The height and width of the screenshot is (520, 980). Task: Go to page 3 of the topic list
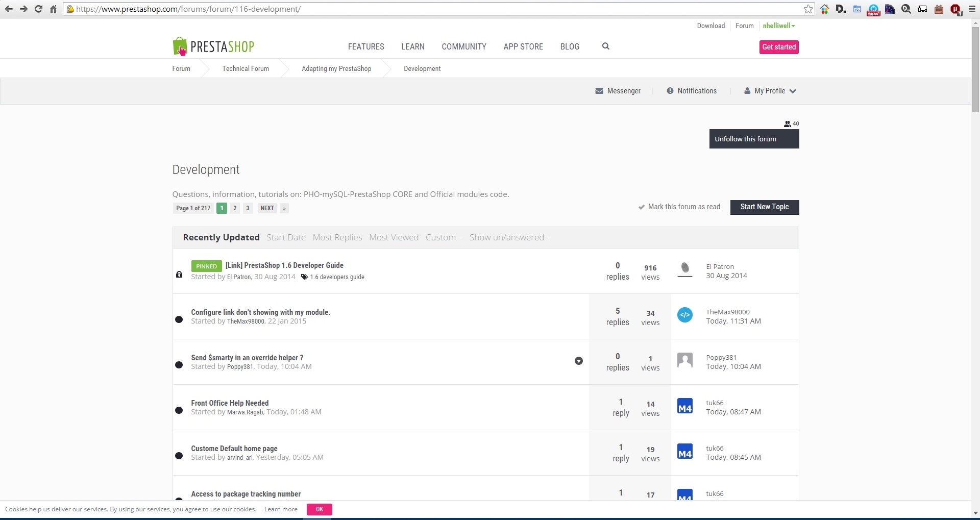(x=248, y=208)
